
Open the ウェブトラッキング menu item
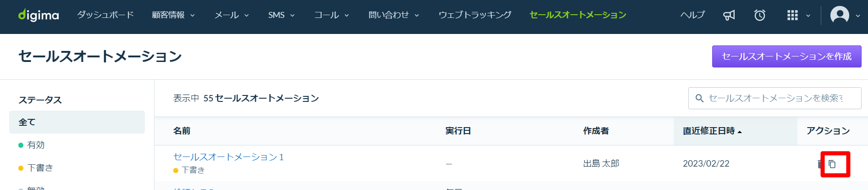475,15
